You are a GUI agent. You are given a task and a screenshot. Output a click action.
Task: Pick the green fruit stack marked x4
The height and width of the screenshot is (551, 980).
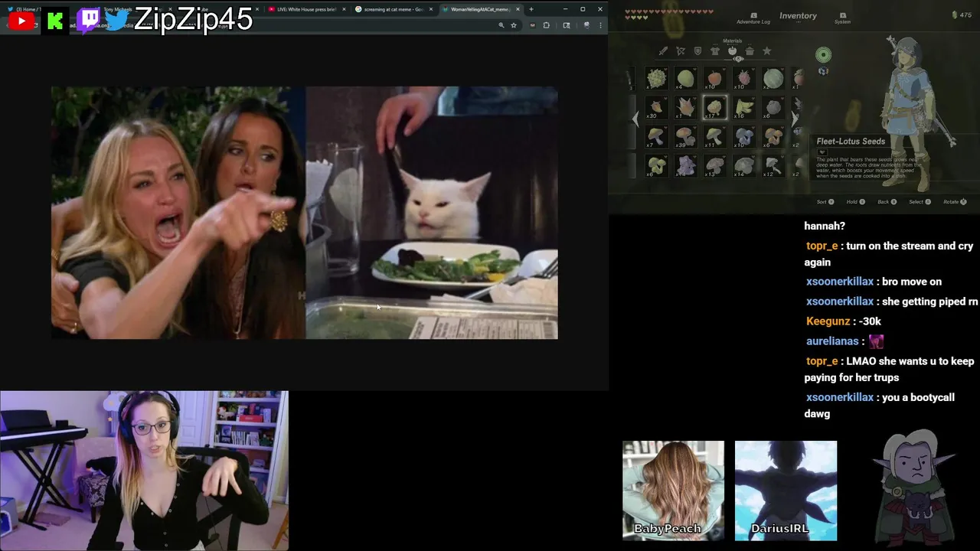(685, 78)
